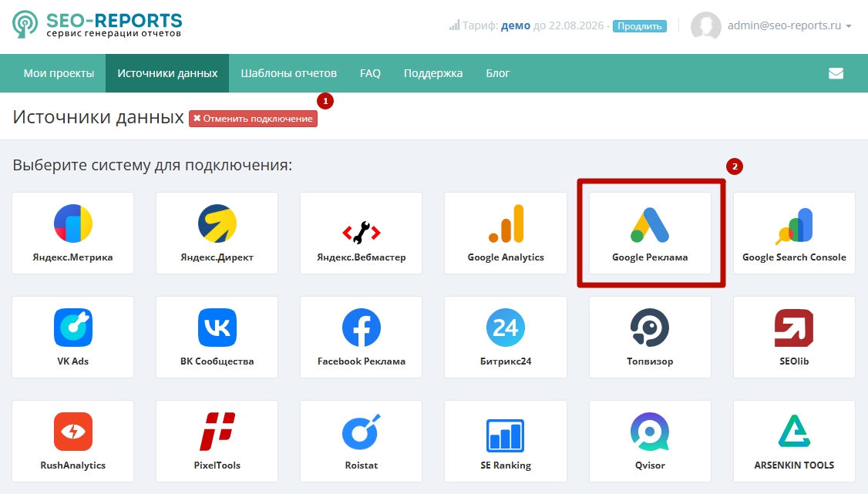
Task: Connect the Roistat source
Action: pyautogui.click(x=361, y=441)
